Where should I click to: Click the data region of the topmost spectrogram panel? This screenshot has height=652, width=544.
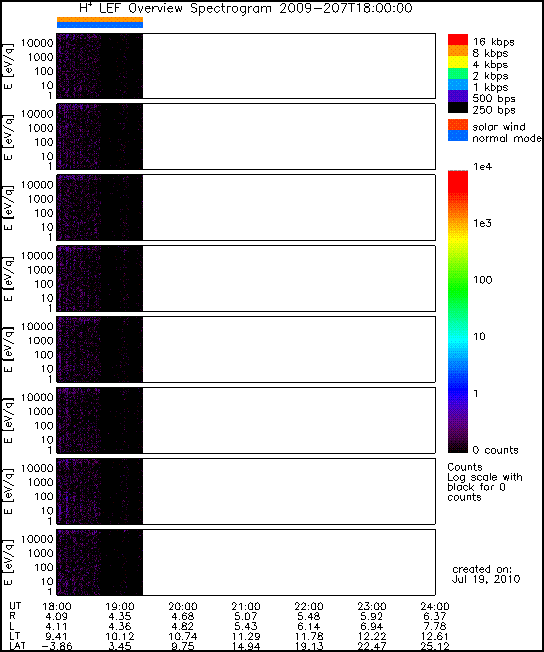tap(100, 66)
